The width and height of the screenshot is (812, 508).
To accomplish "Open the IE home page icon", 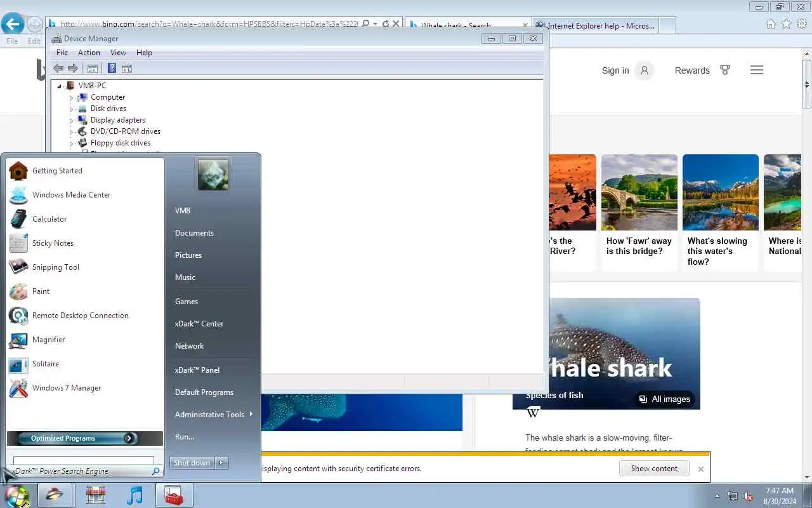I will (x=771, y=24).
